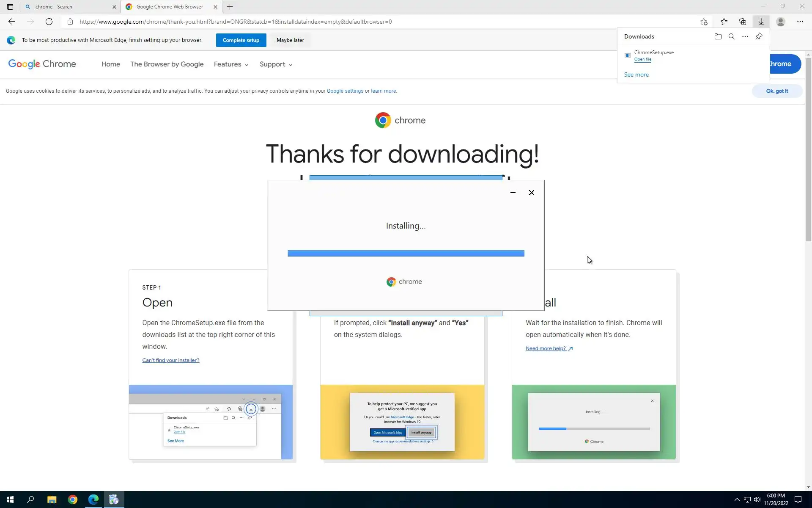This screenshot has width=812, height=508.
Task: Open The Browser by Google menu item
Action: coord(167,64)
